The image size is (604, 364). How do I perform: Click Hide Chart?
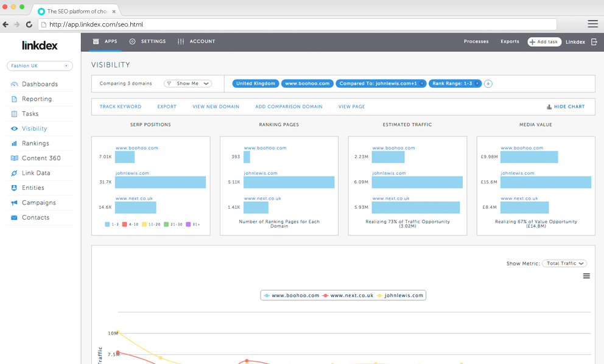click(566, 107)
